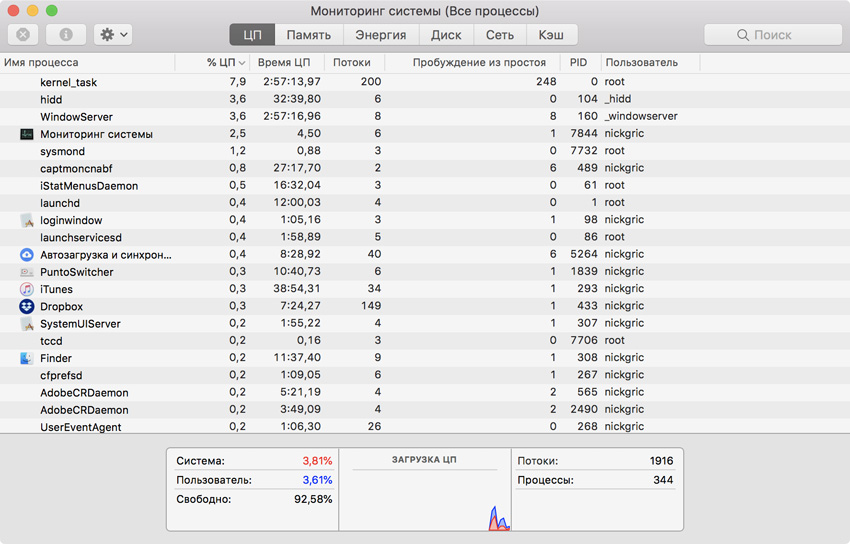Click the force quit process icon
This screenshot has width=850, height=544.
23,34
